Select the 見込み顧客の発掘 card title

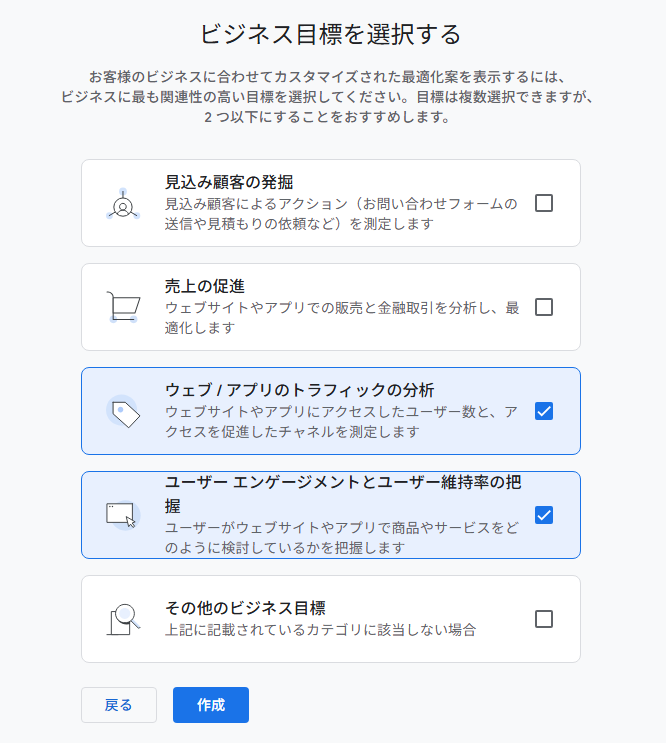(229, 182)
